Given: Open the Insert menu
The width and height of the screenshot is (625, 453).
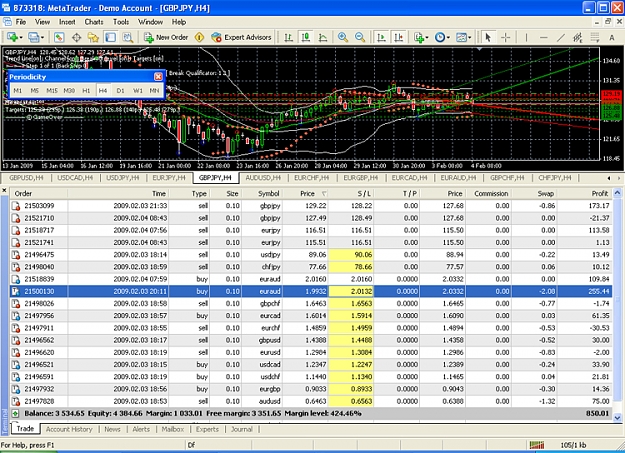Looking at the screenshot, I should (67, 22).
